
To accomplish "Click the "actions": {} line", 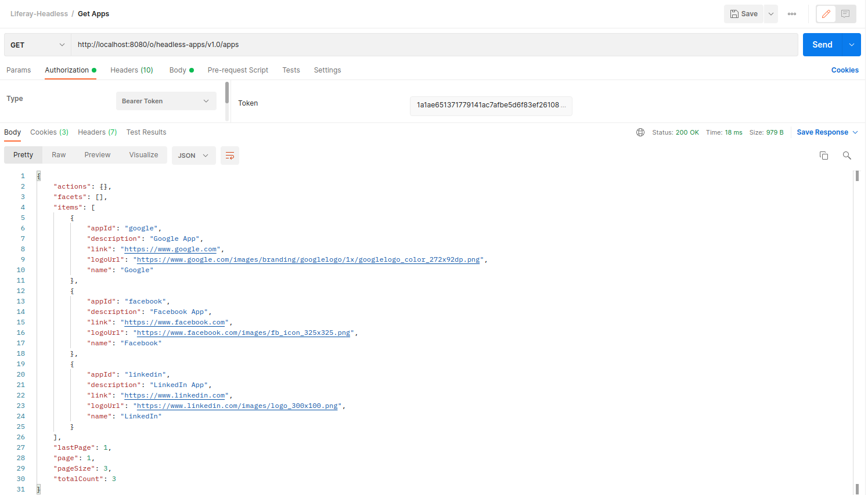I will [82, 187].
